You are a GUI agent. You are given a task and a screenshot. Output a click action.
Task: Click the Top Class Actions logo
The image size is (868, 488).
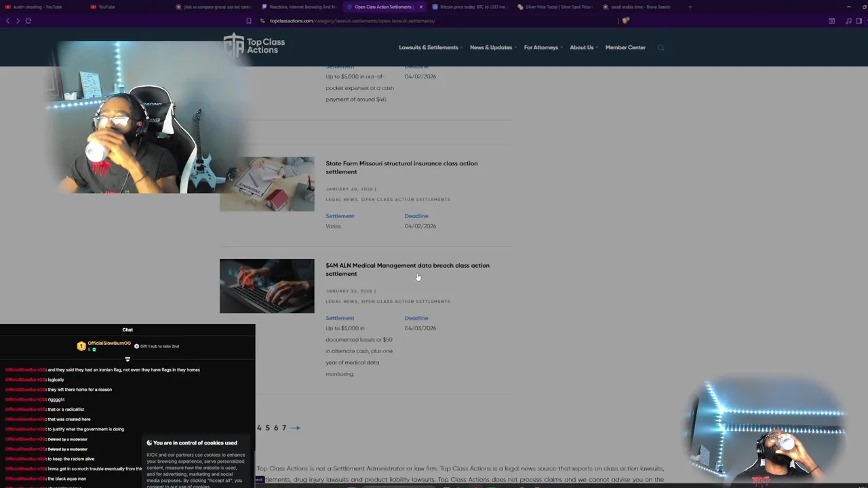[x=254, y=45]
